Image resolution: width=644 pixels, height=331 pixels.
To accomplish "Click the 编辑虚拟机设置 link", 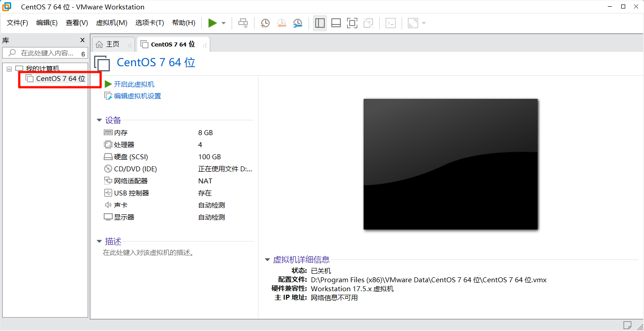I will point(137,96).
